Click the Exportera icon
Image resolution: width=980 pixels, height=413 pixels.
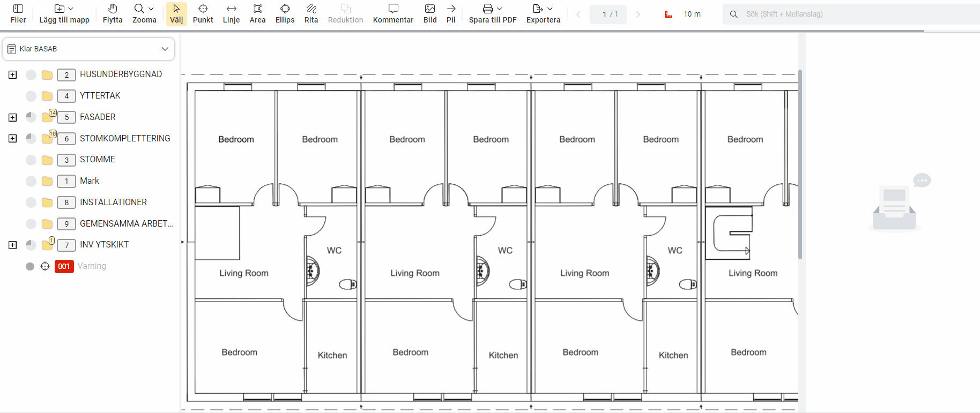538,9
